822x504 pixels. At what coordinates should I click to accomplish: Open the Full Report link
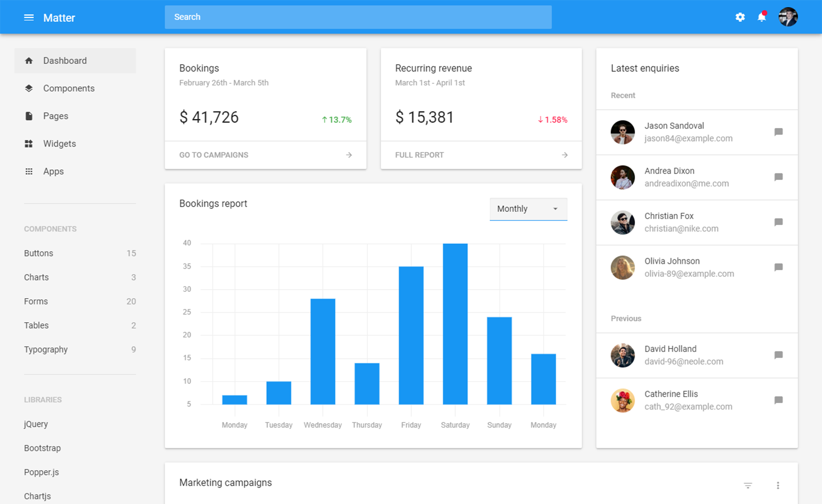point(419,154)
